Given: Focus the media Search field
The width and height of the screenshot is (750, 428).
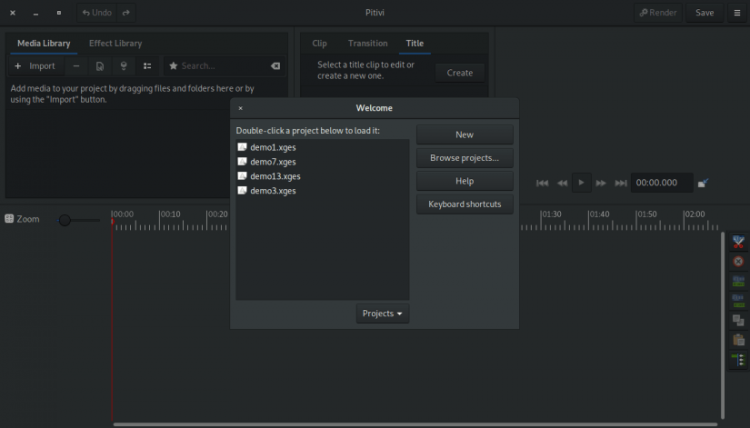Looking at the screenshot, I should click(x=224, y=66).
